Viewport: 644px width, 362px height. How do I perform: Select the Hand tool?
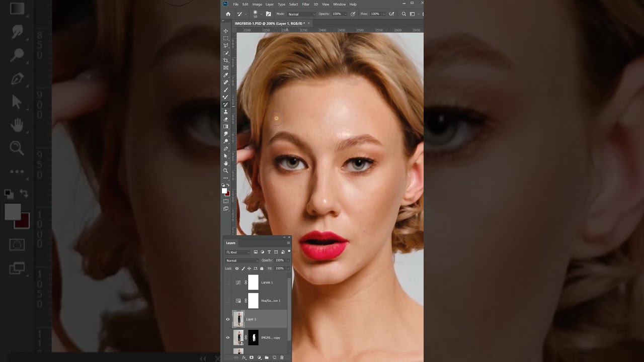pyautogui.click(x=226, y=163)
